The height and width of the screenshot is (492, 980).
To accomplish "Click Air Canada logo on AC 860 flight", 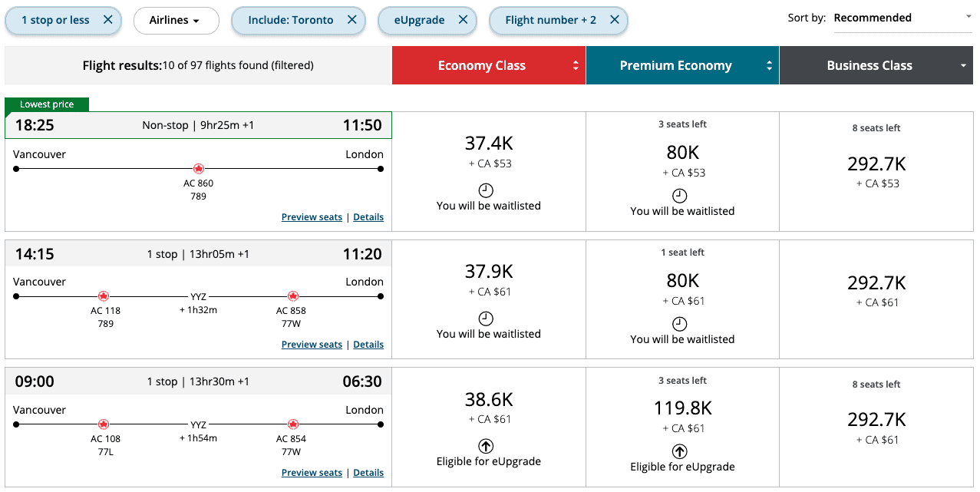I will tap(199, 169).
